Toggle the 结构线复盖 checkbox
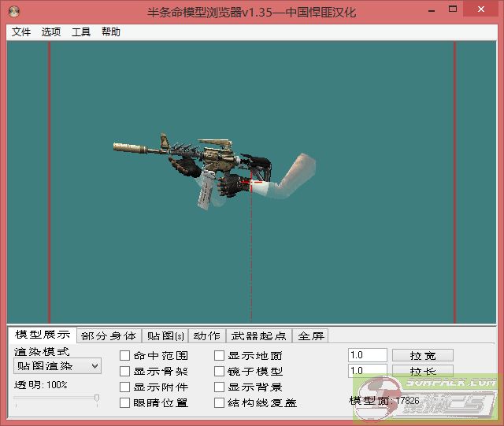Viewport: 504px width, 426px height. 220,403
